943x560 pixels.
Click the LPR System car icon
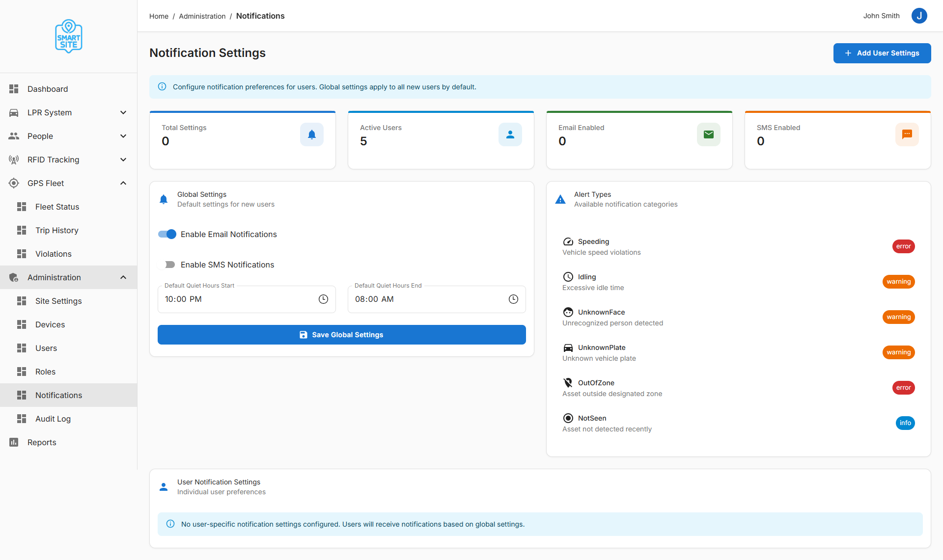click(x=14, y=112)
